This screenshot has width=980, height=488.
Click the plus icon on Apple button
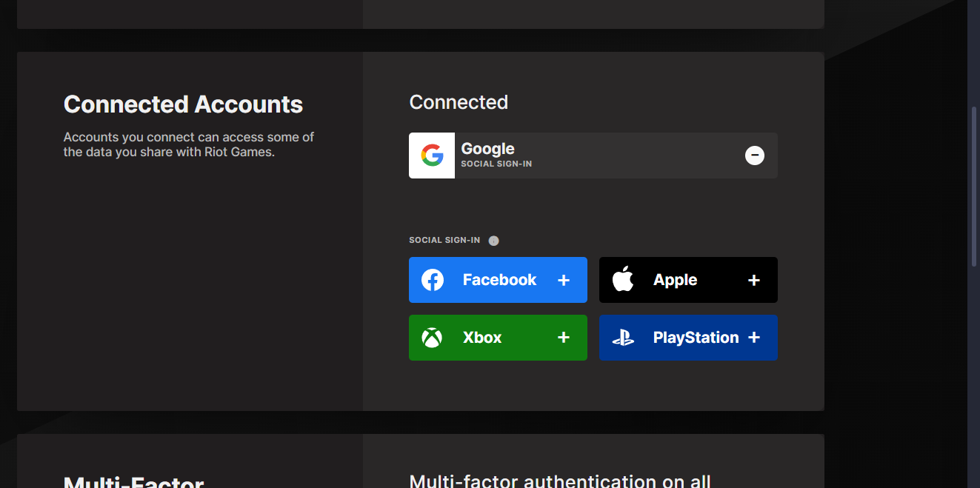pos(754,280)
